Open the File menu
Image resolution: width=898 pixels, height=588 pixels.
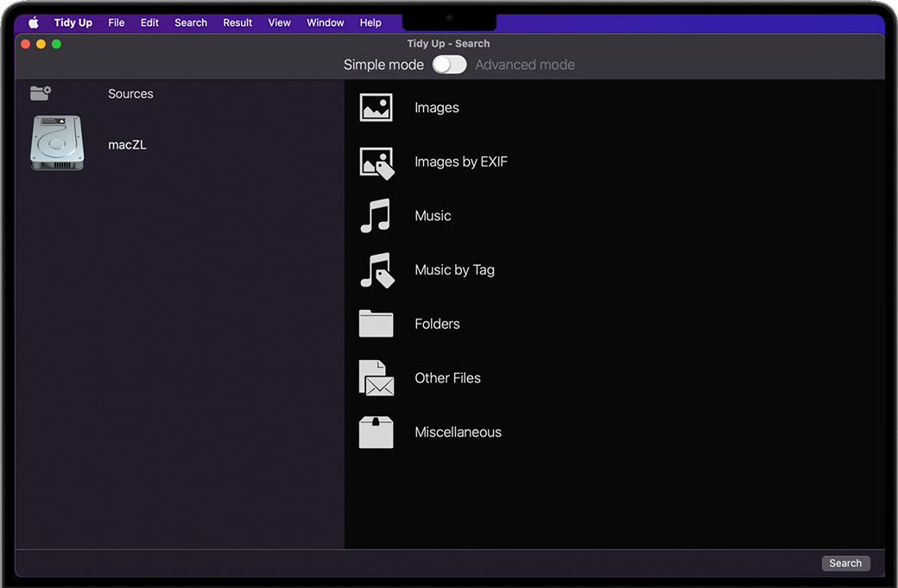pos(117,22)
